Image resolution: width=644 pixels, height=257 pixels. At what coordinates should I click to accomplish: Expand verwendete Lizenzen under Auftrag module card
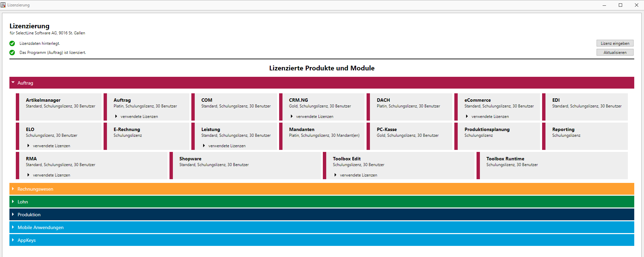(x=136, y=117)
